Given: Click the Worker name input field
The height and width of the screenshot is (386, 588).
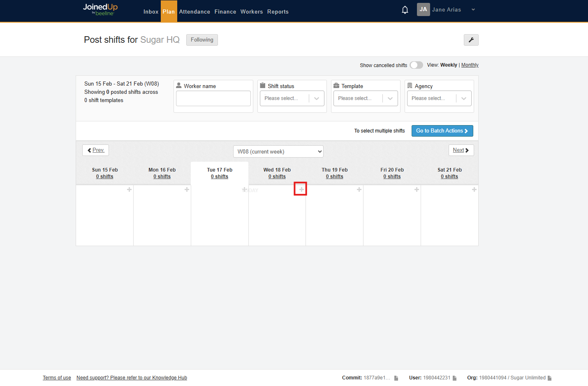Looking at the screenshot, I should (213, 98).
